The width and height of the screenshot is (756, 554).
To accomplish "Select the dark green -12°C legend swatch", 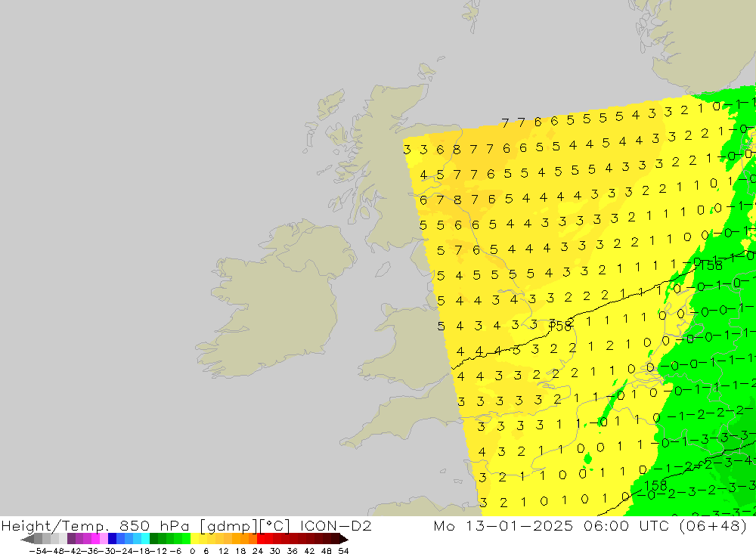I will coord(153,539).
